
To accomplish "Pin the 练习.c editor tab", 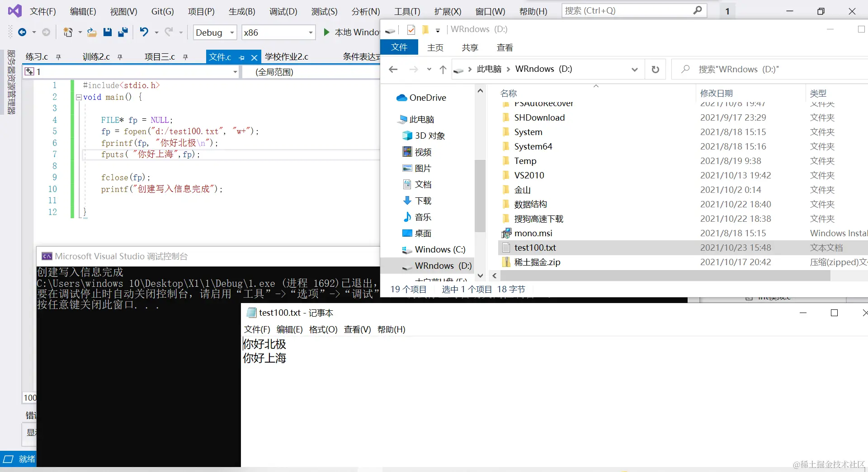I will [x=58, y=56].
